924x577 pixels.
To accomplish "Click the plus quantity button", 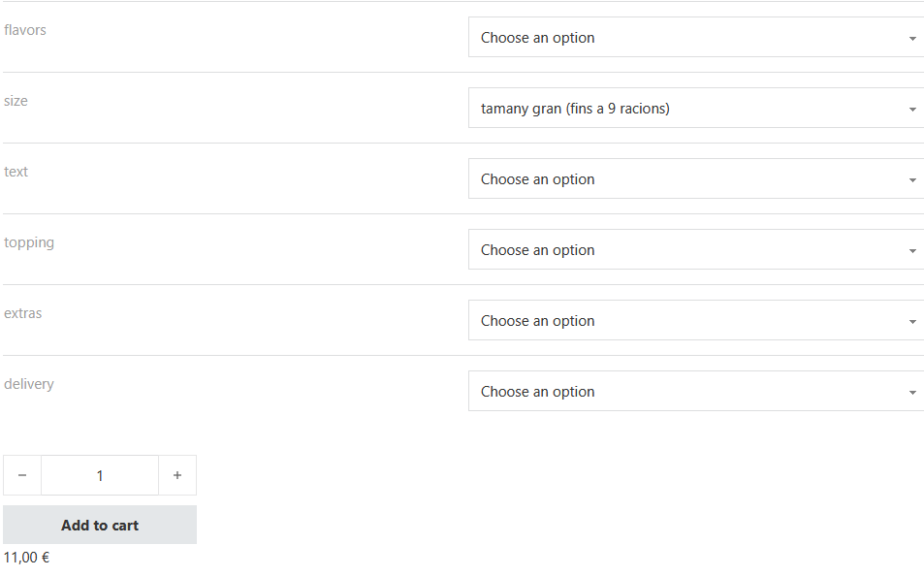I will pos(177,475).
